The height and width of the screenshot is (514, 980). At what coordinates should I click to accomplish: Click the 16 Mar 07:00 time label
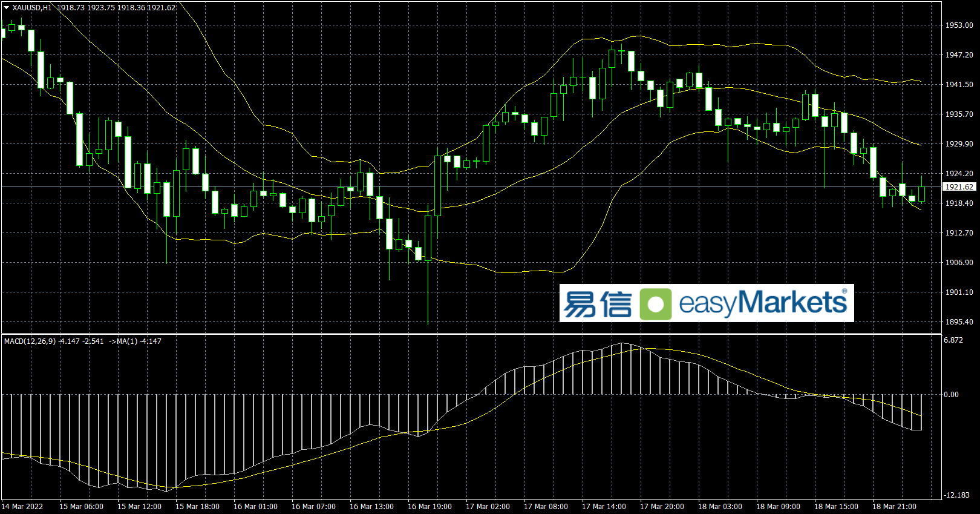[x=313, y=507]
